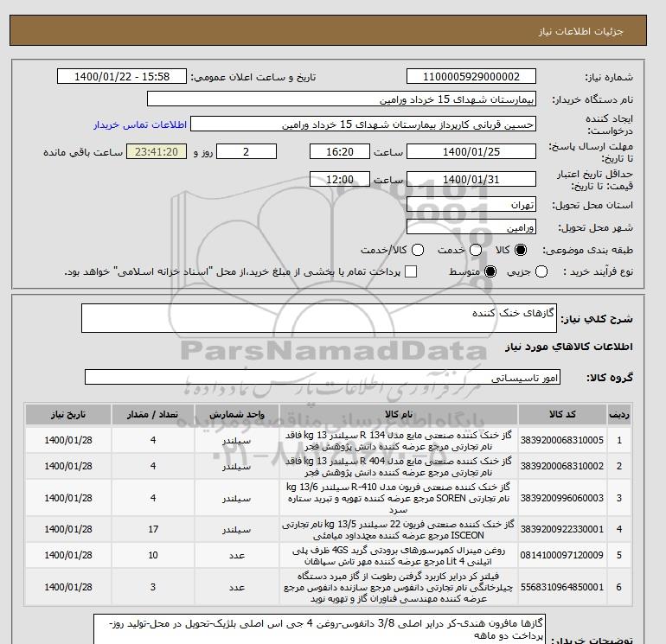Click item code 5568310964850001
The image size is (666, 644).
click(562, 587)
